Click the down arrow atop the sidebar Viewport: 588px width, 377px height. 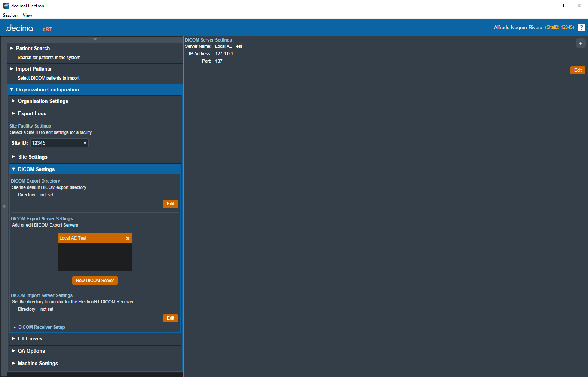point(95,40)
